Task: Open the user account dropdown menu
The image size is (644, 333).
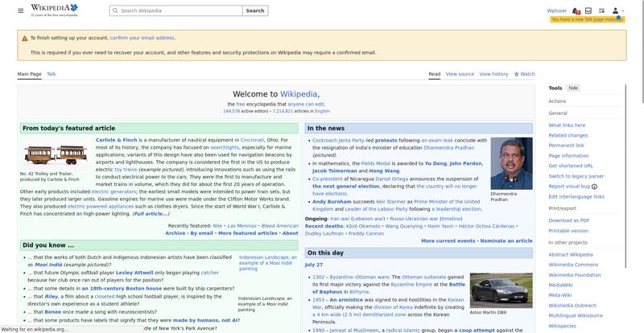Action: click(617, 10)
